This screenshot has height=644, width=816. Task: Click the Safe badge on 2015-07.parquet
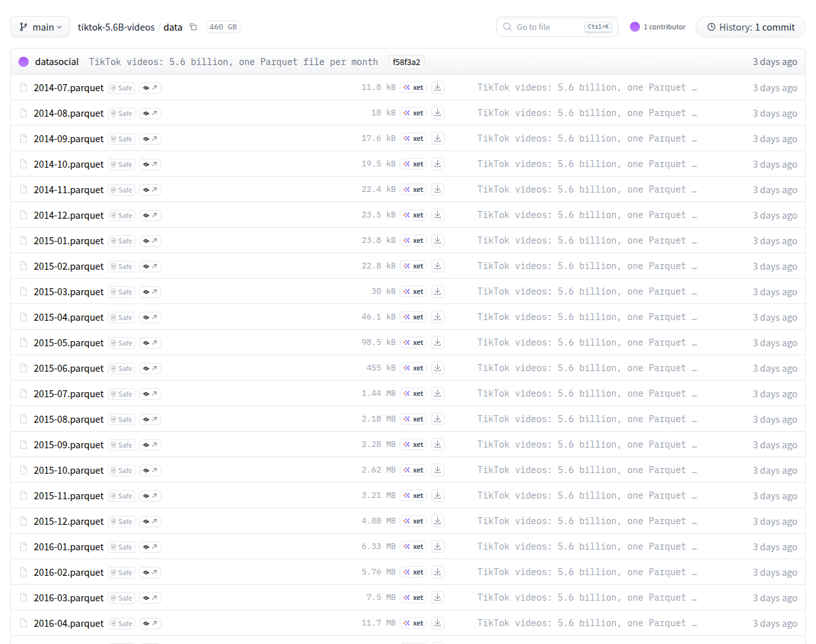(121, 394)
